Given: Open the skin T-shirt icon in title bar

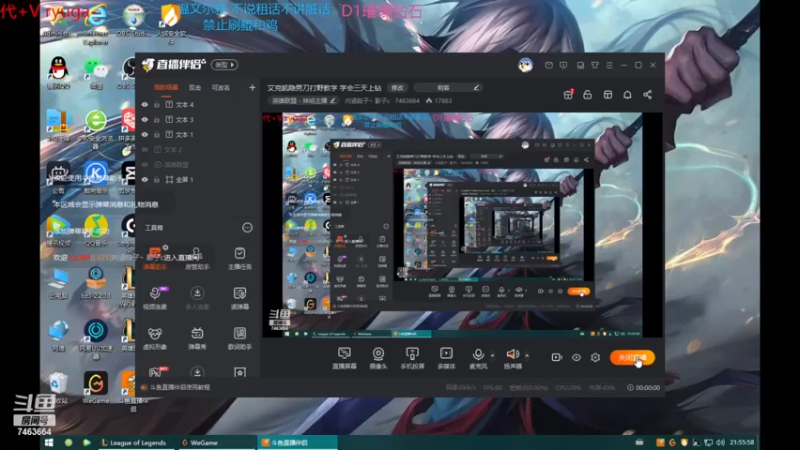Looking at the screenshot, I should point(595,65).
